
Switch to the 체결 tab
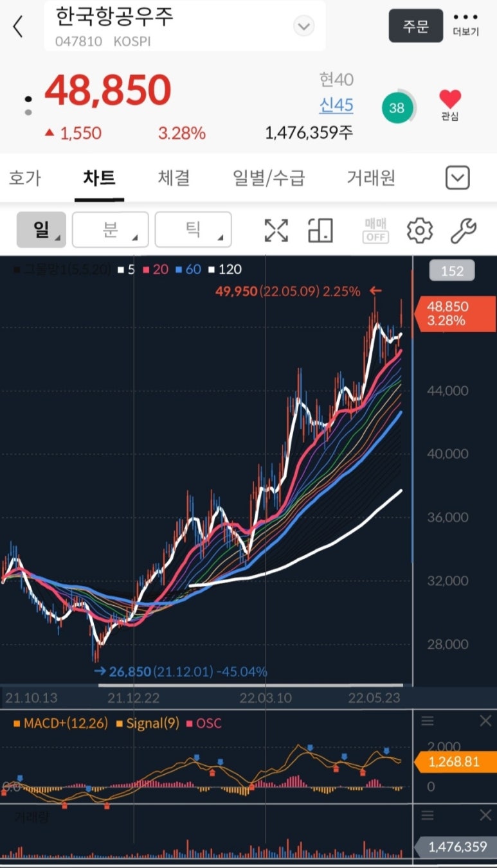click(x=174, y=177)
